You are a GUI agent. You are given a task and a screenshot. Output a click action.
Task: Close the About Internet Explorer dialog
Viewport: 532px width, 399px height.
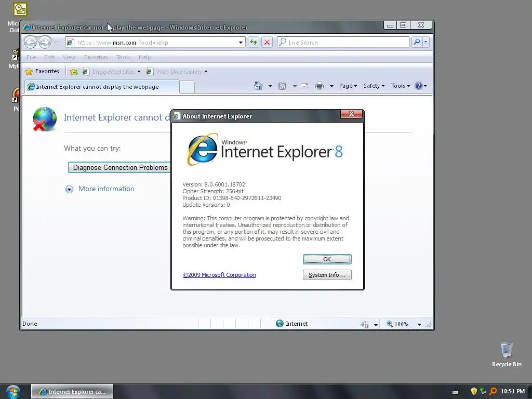click(351, 114)
